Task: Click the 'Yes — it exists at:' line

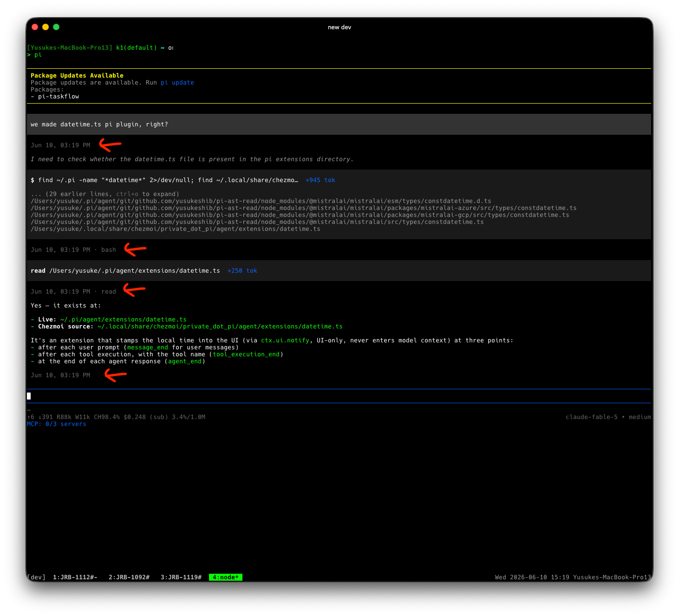Action: (66, 306)
